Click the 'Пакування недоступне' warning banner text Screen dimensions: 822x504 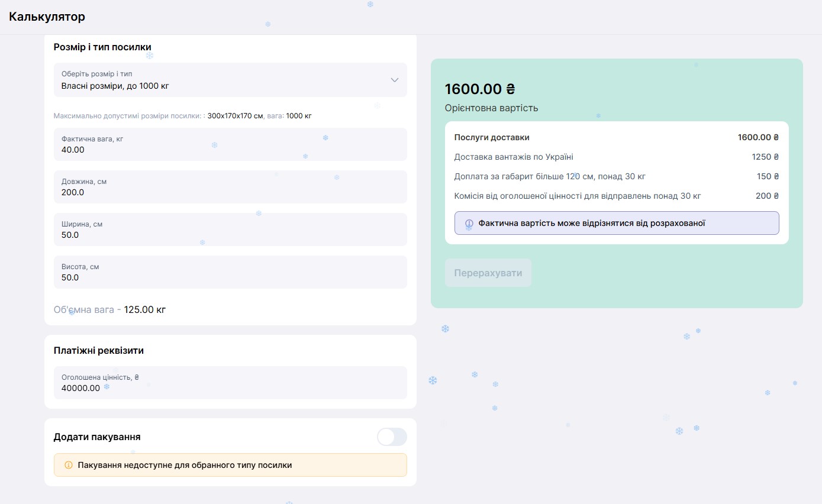click(185, 465)
